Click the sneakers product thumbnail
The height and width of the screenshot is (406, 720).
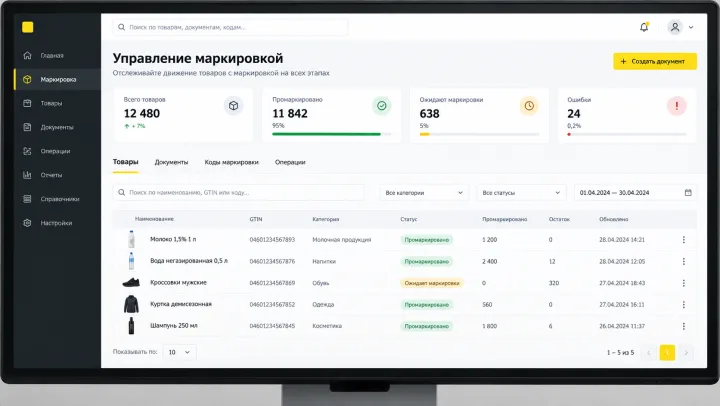point(131,282)
